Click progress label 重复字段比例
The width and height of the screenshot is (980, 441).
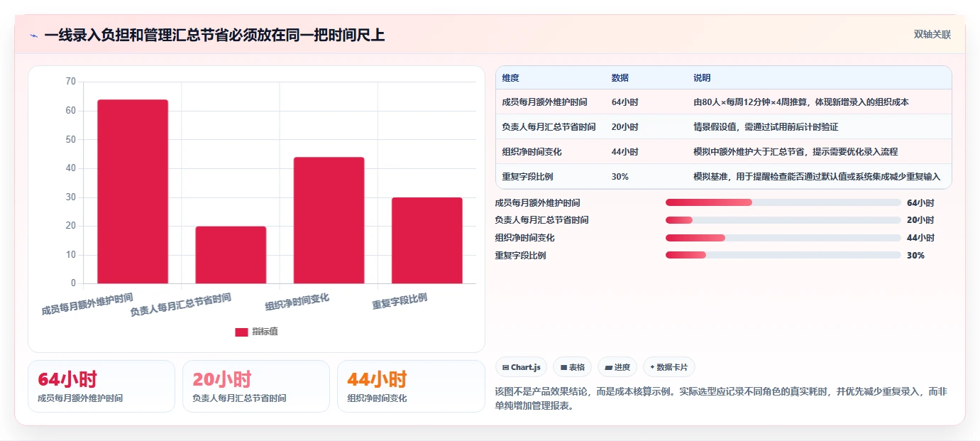click(x=520, y=256)
